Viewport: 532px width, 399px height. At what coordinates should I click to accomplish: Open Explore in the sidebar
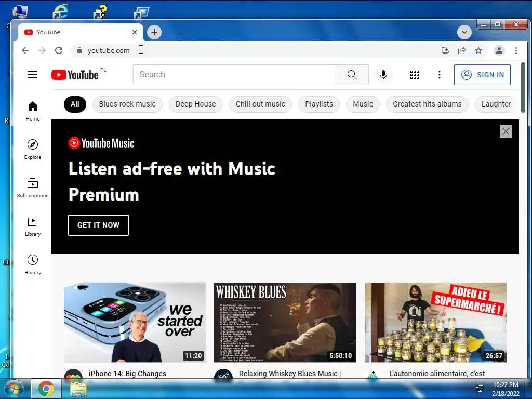coord(33,149)
